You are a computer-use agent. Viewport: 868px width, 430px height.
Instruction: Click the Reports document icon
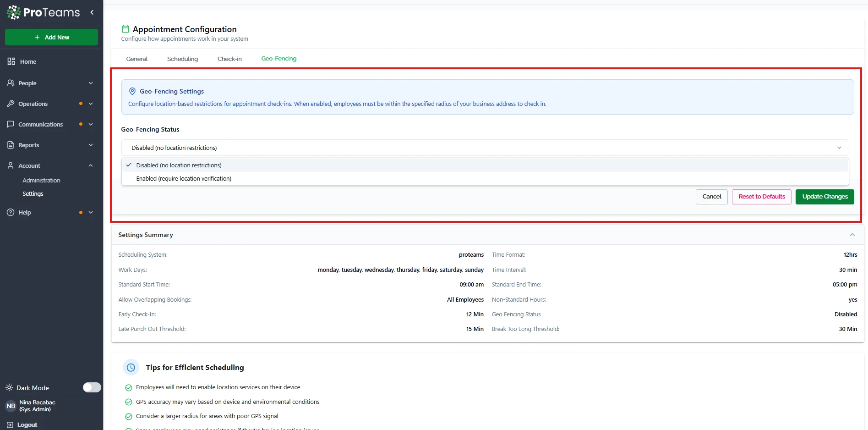coord(11,145)
